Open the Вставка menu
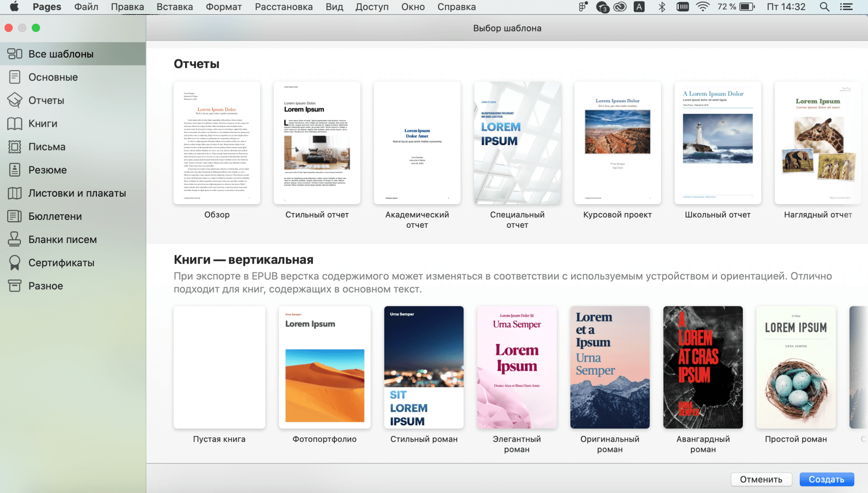This screenshot has height=493, width=868. (175, 7)
